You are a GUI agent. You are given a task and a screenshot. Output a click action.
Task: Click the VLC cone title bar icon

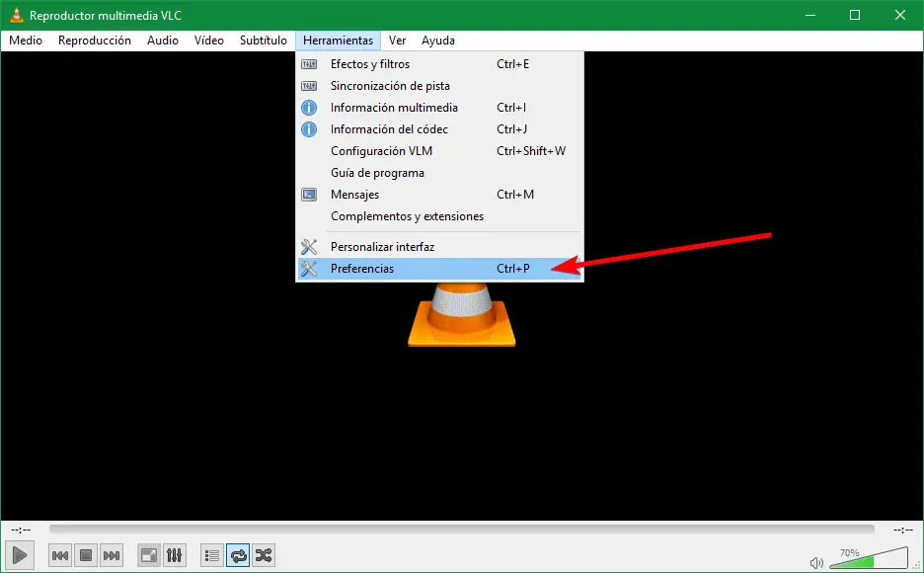coord(17,15)
